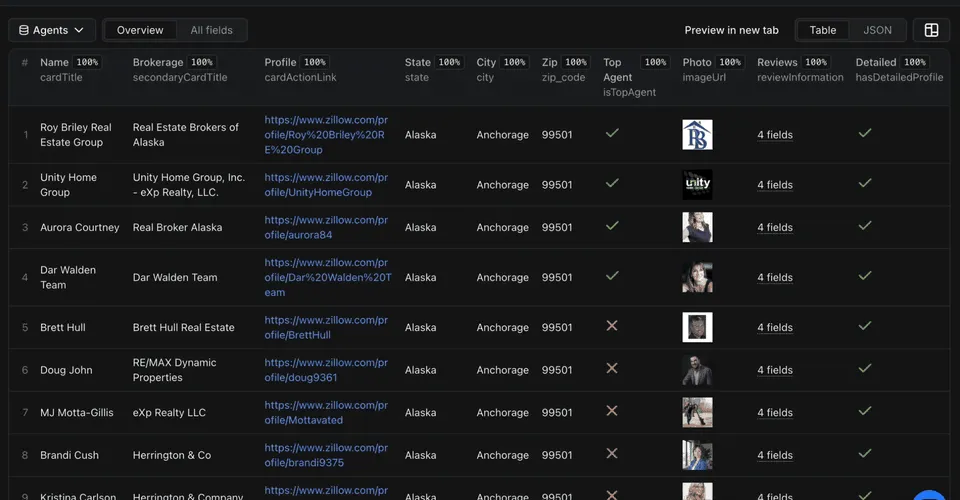Screen dimensions: 960x500
Task: Click Top Agent checkmark for Dar Walden Team
Action: tap(612, 276)
